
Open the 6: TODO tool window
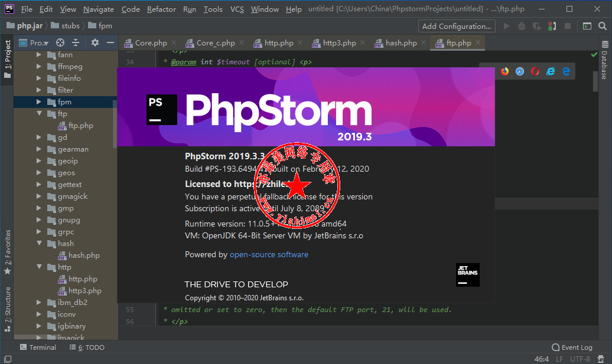tap(87, 347)
